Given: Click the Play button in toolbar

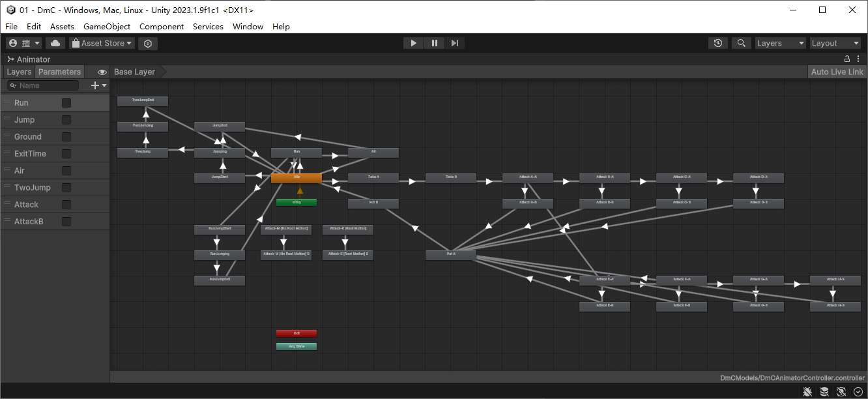Looking at the screenshot, I should tap(413, 43).
